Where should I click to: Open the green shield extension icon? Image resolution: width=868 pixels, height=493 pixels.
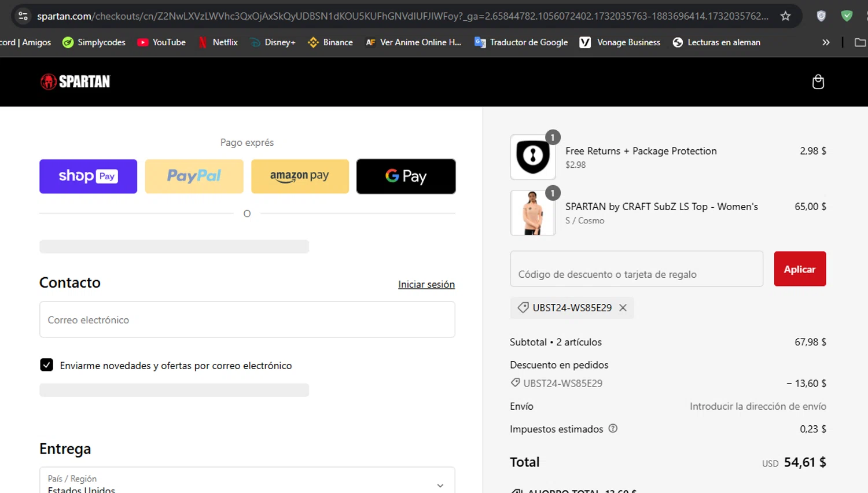847,16
